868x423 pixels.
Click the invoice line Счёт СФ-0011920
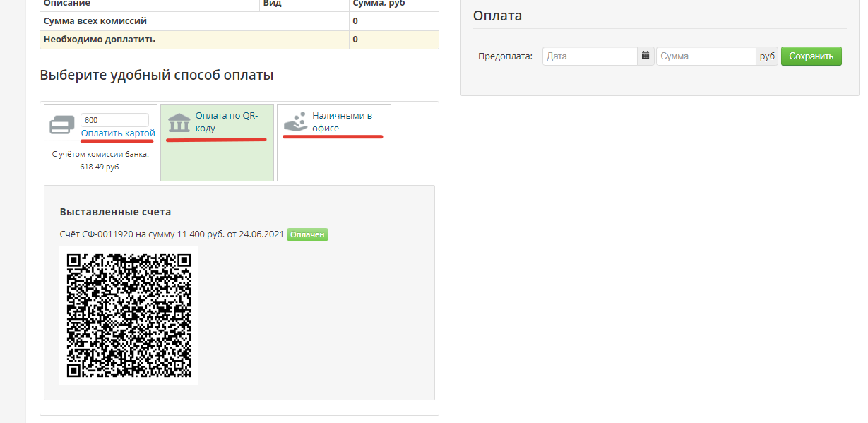click(172, 234)
